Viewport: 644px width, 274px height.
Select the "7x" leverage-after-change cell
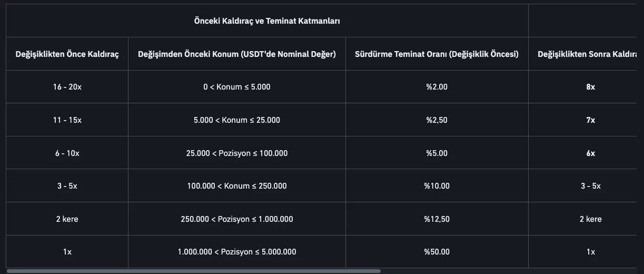pyautogui.click(x=590, y=120)
